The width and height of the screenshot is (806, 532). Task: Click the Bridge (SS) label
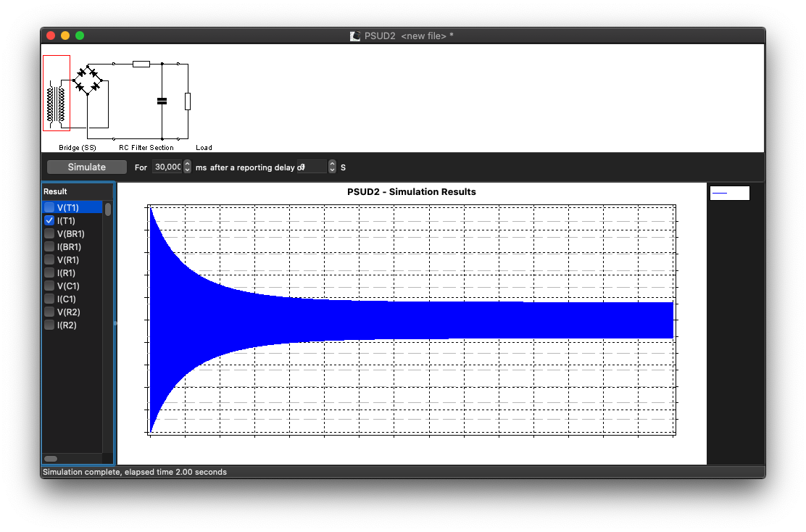coord(78,148)
